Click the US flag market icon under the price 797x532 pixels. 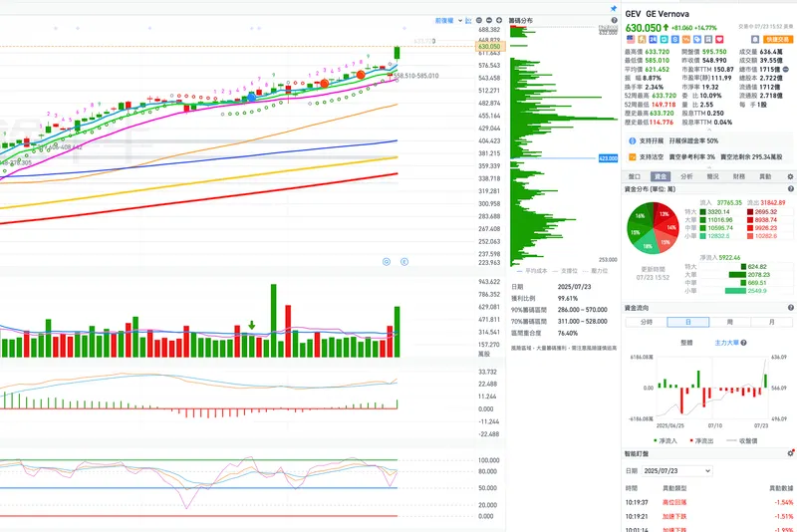click(631, 39)
